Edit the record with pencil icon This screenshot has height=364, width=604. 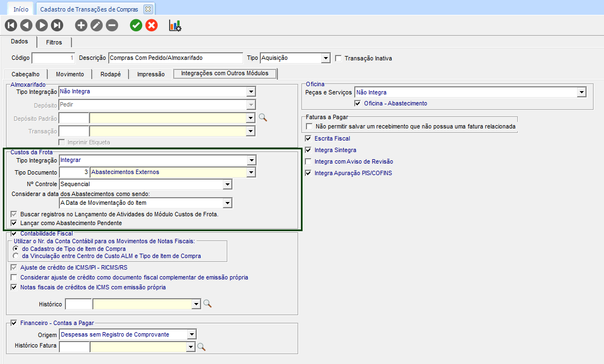[96, 25]
